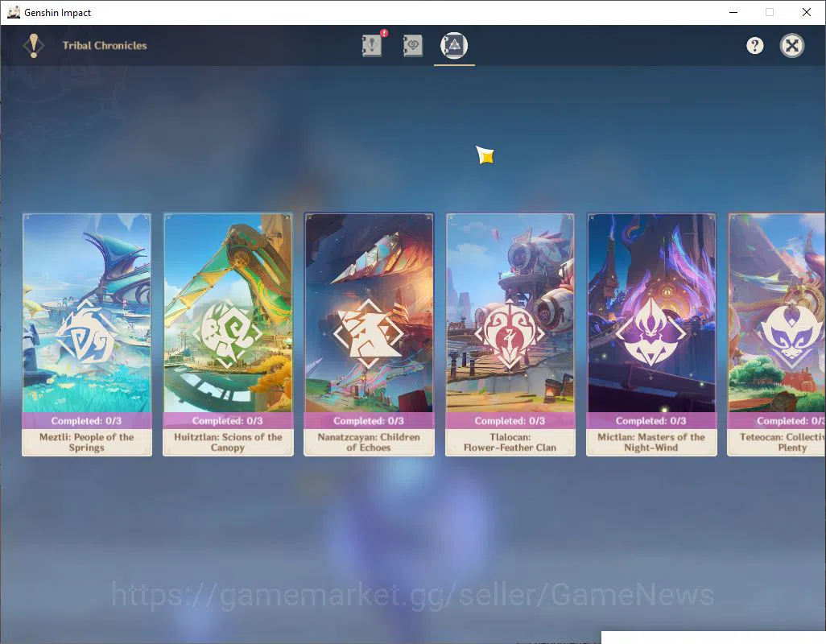Click the 'Nanatzcayan: Children of Echoes' label
The height and width of the screenshot is (644, 826).
(369, 442)
